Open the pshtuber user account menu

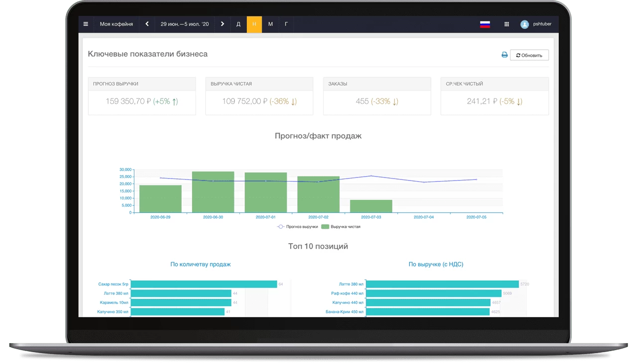(x=542, y=24)
